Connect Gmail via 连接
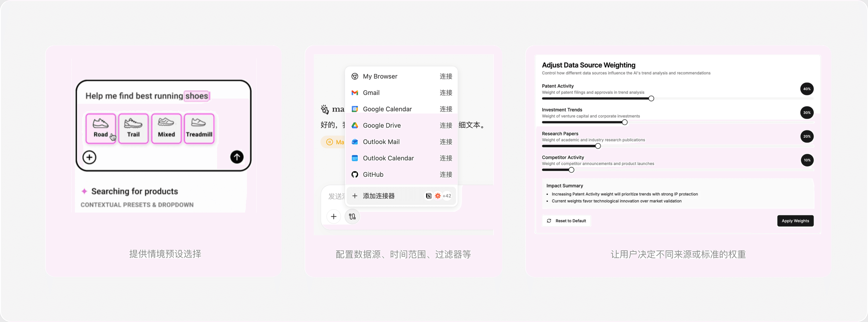Image resolution: width=868 pixels, height=322 pixels. 446,93
